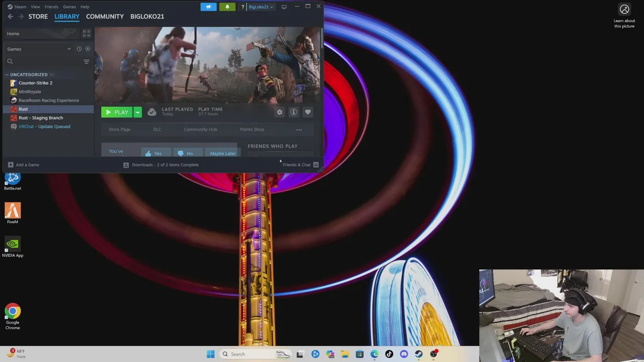
Task: Go back with the Steam back arrow
Action: 11,17
